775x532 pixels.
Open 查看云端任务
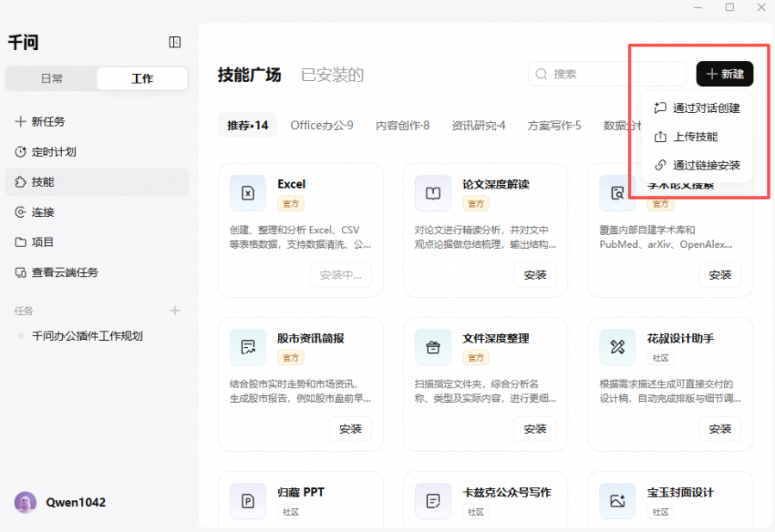tap(96, 272)
